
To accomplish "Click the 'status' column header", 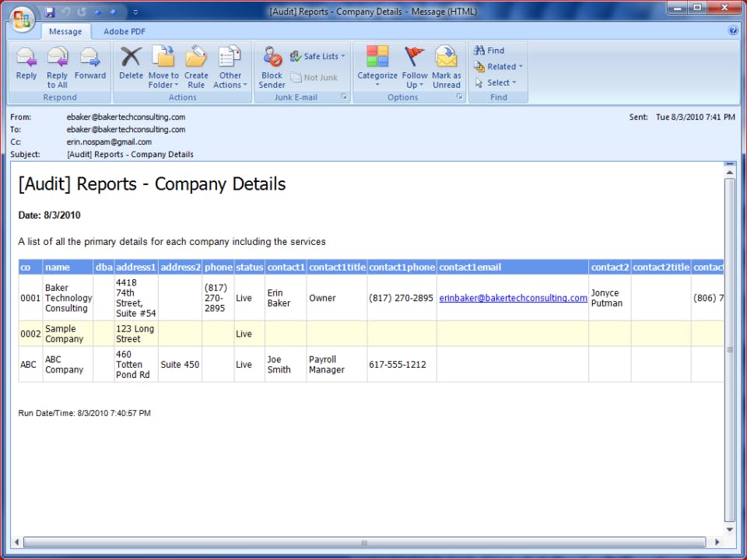I will [x=250, y=267].
